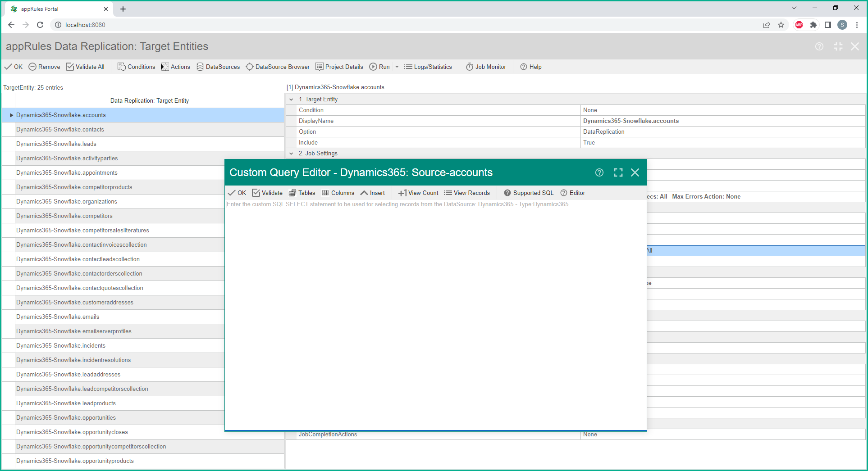Open the Columns list in query editor
This screenshot has height=471, width=868.
(338, 193)
